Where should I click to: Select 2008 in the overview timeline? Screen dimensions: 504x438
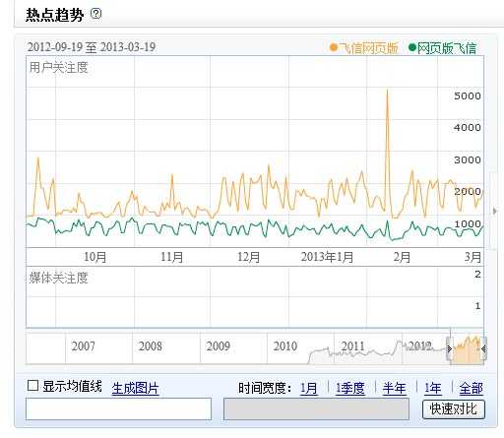point(151,346)
